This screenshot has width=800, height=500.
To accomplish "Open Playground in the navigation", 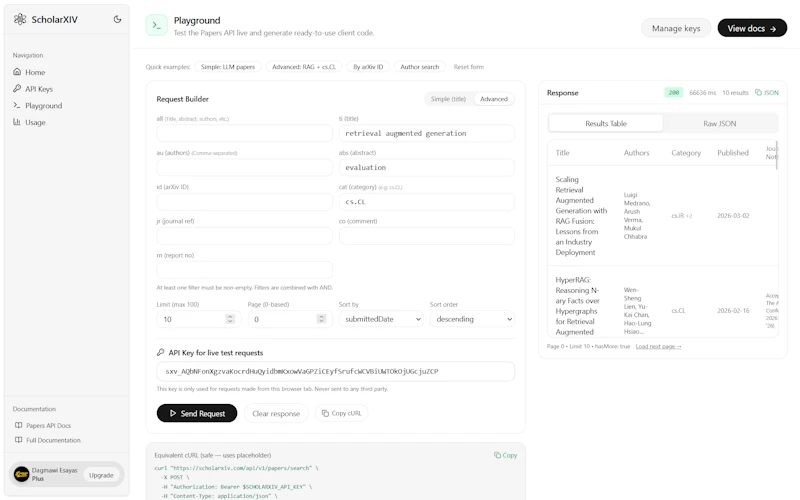I will 43,106.
